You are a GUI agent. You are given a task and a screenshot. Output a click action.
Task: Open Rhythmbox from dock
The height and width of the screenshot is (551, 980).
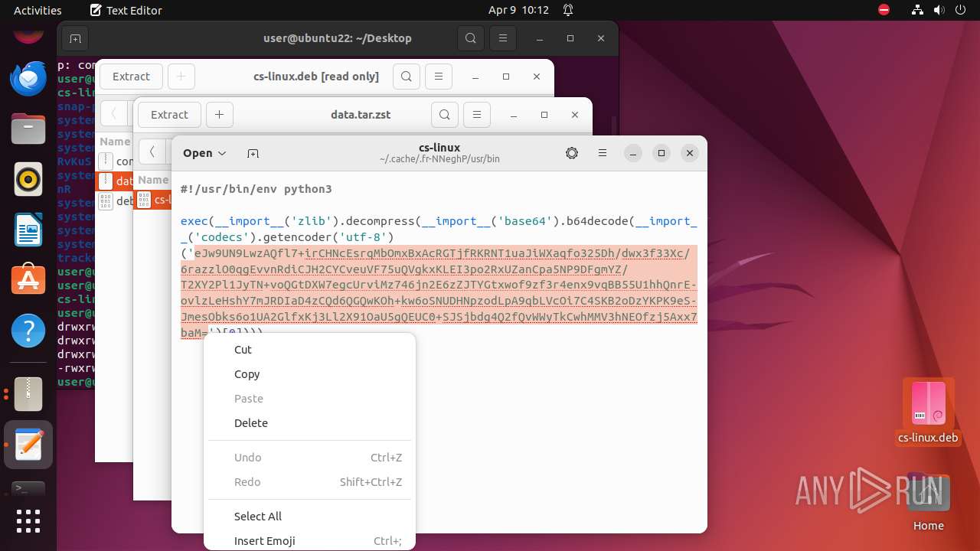click(28, 180)
